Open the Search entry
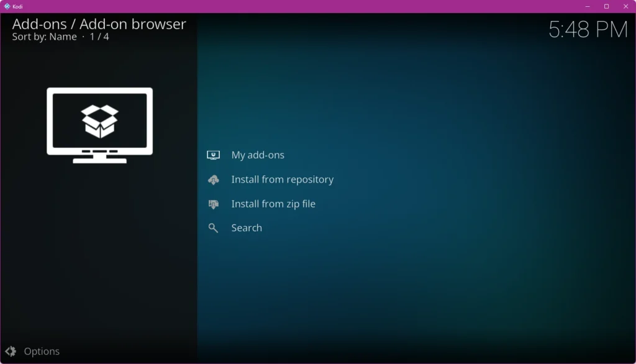636x364 pixels. 247,228
